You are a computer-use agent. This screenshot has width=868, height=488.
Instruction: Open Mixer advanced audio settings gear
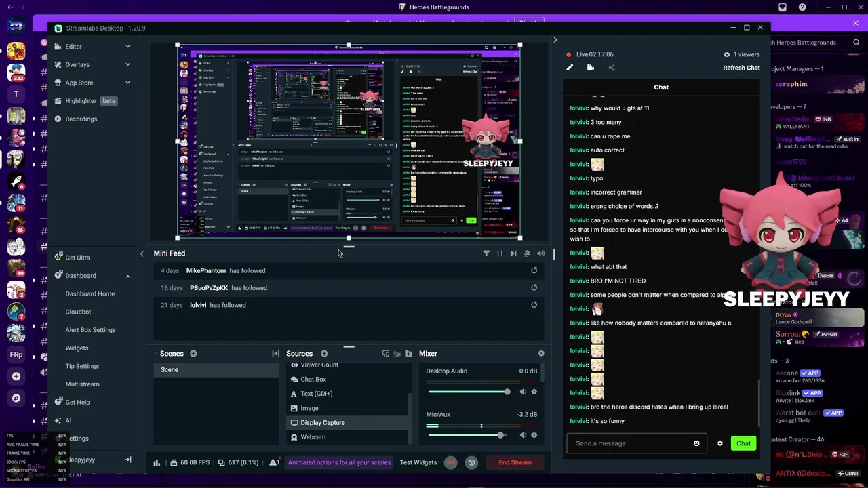[x=541, y=353]
